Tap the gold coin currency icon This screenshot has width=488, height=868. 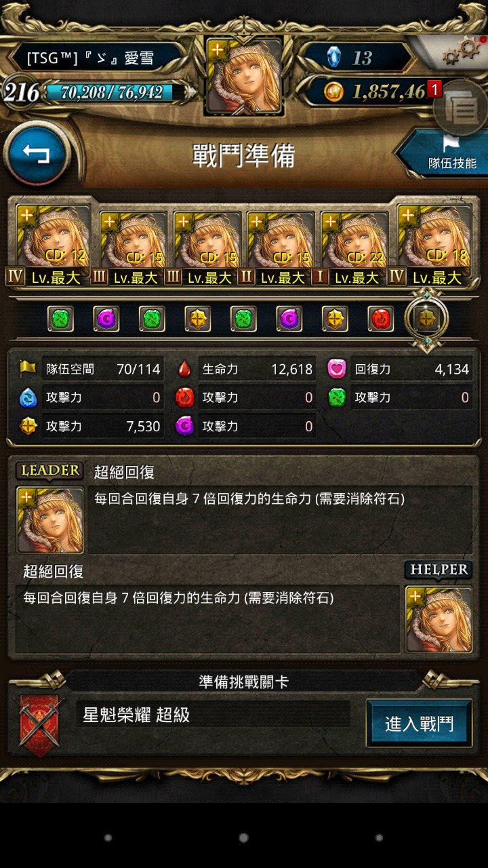[x=333, y=92]
